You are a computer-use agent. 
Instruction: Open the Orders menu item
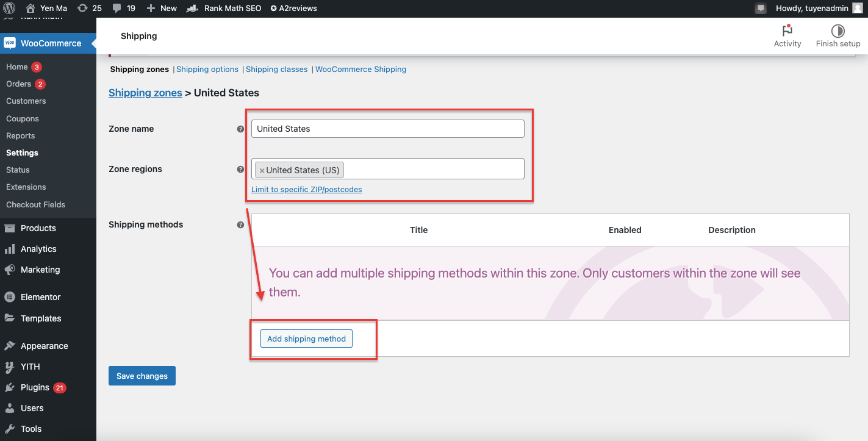[x=18, y=84]
